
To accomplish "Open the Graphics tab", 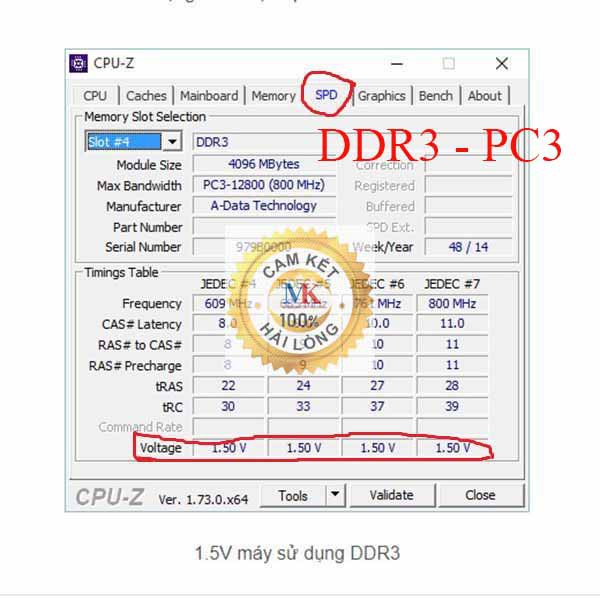I will [381, 96].
